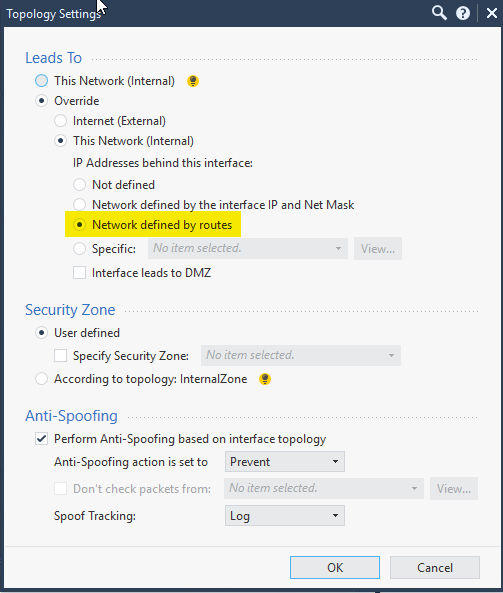Click Cancel to discard changes

pyautogui.click(x=435, y=567)
